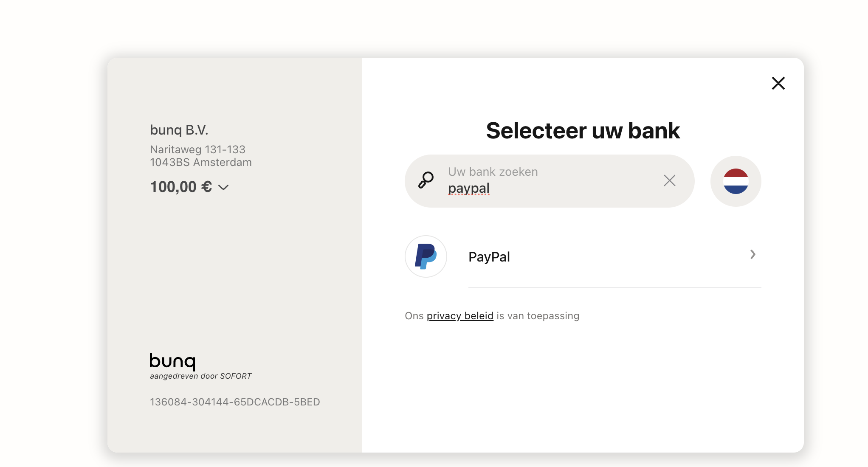This screenshot has height=467, width=868.
Task: Choose PayPal from the bank results list
Action: point(489,256)
